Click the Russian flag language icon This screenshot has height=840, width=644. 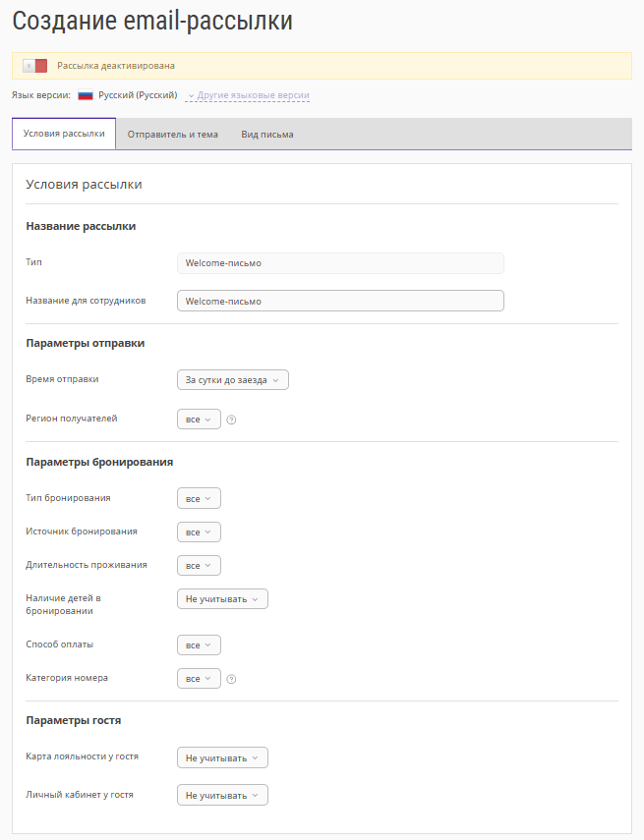tap(86, 95)
